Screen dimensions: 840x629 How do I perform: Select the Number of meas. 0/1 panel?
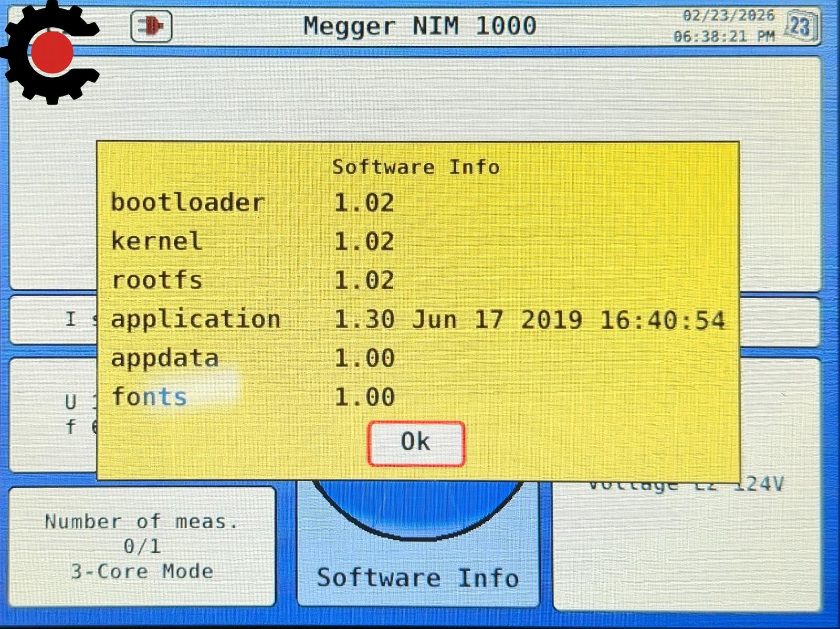(x=142, y=546)
